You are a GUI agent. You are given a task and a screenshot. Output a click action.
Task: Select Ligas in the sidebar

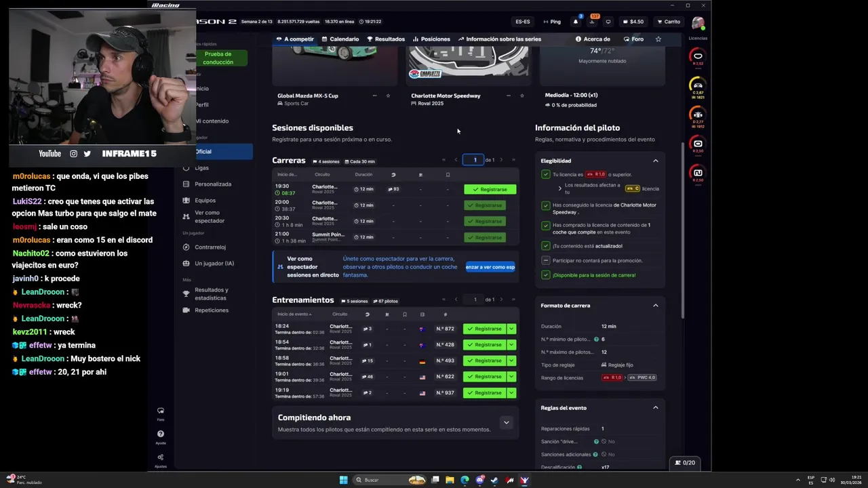201,168
